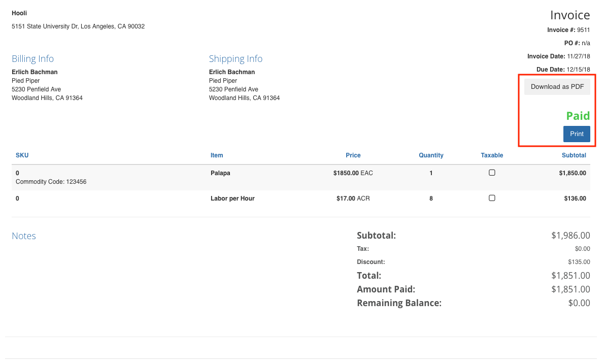605x364 pixels.
Task: Click the SKU column header
Action: (x=22, y=155)
